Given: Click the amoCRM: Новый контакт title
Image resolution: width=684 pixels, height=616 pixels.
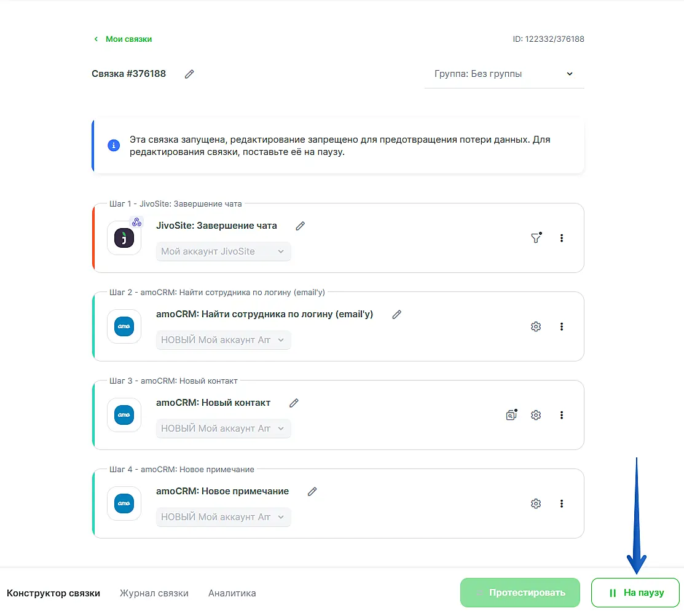Looking at the screenshot, I should [213, 403].
